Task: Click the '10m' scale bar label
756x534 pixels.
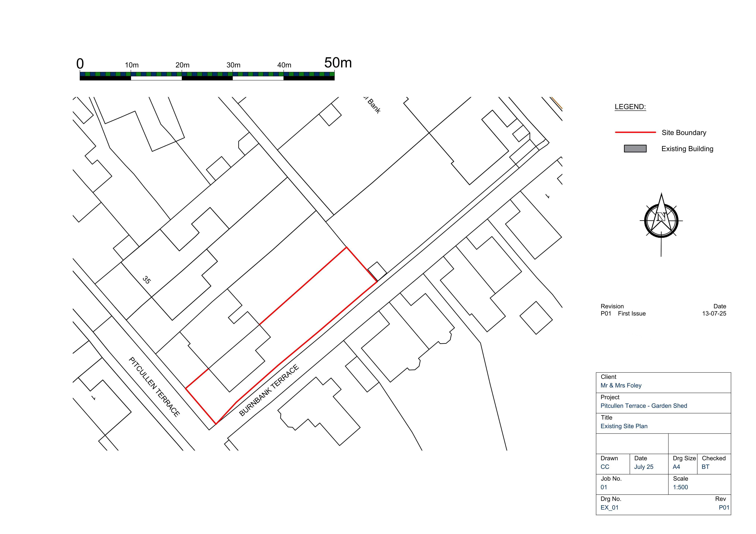Action: click(x=132, y=65)
